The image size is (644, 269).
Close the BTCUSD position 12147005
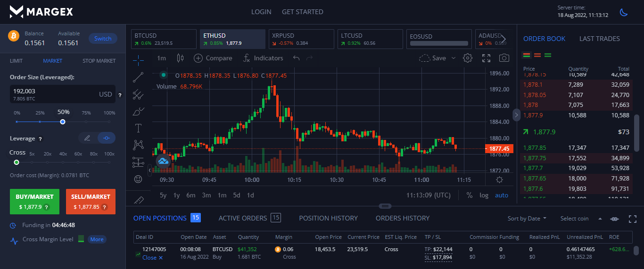(x=152, y=258)
